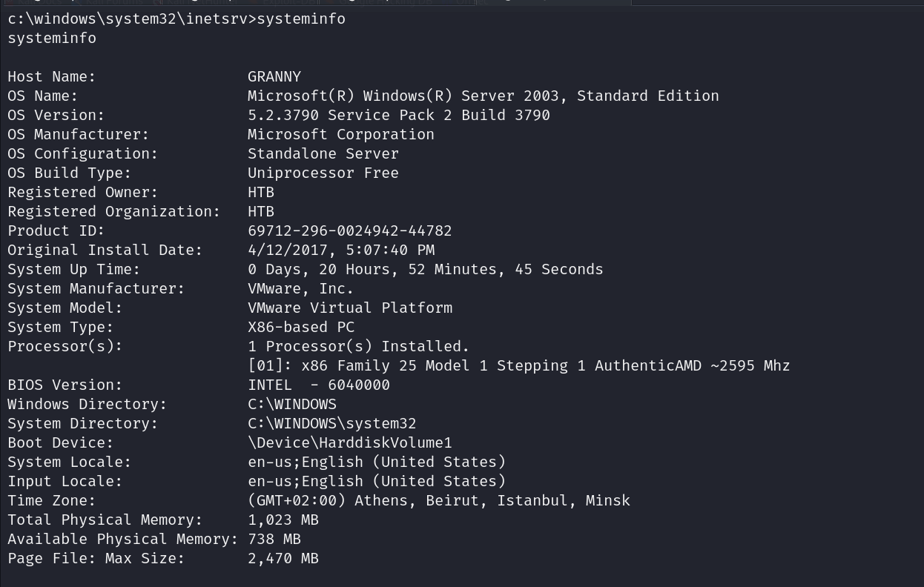This screenshot has height=587, width=924.
Task: Click the host name value GRANNY
Action: tap(274, 76)
